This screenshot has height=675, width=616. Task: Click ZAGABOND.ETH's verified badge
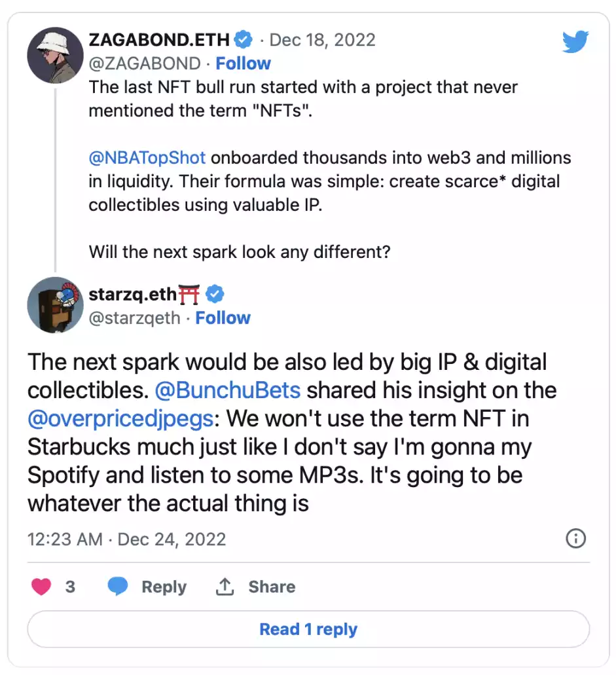(244, 39)
